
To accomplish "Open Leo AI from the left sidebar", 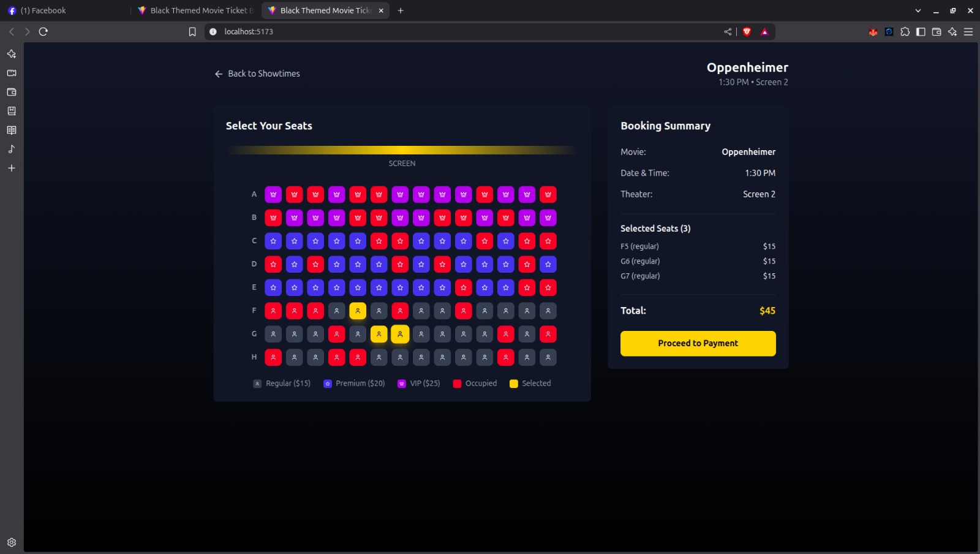I will click(x=12, y=54).
